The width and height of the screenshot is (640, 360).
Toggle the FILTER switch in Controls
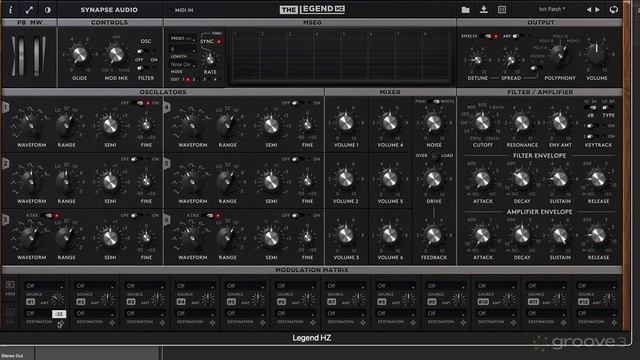142,68
